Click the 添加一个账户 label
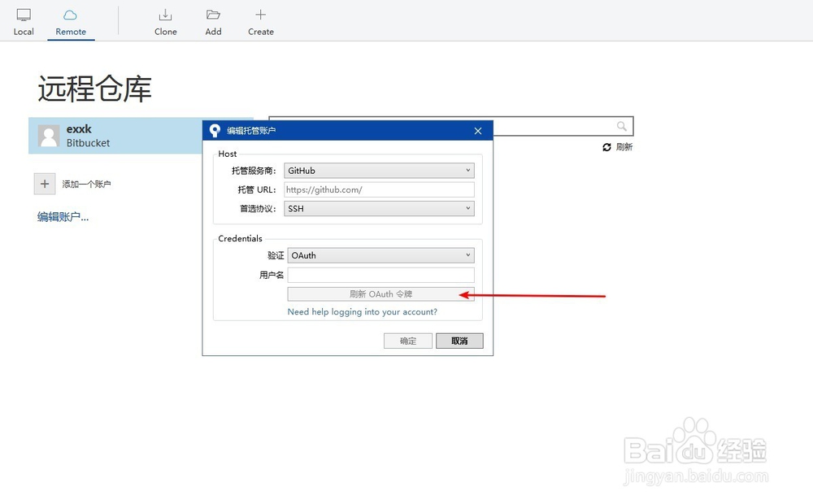The height and width of the screenshot is (504, 813). (x=87, y=184)
